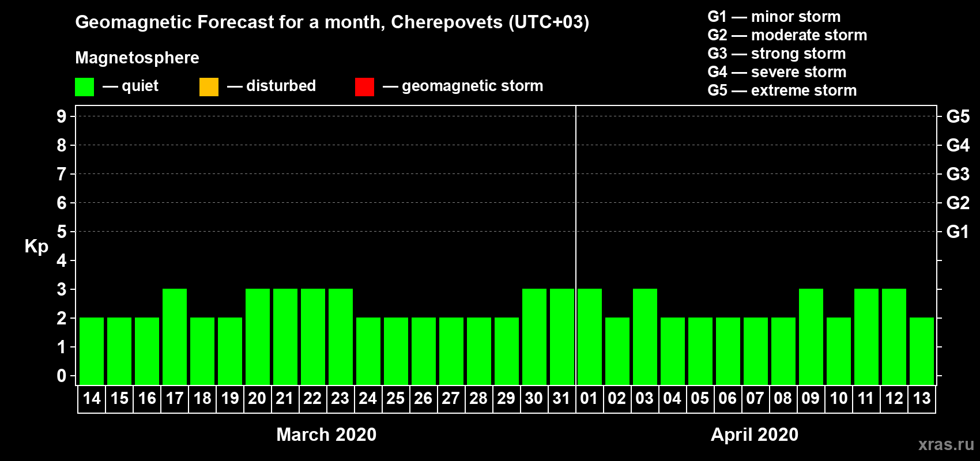Screen dimensions: 980x461
Task: Click the 'G2 — moderate storm' legend line
Action: 787,35
